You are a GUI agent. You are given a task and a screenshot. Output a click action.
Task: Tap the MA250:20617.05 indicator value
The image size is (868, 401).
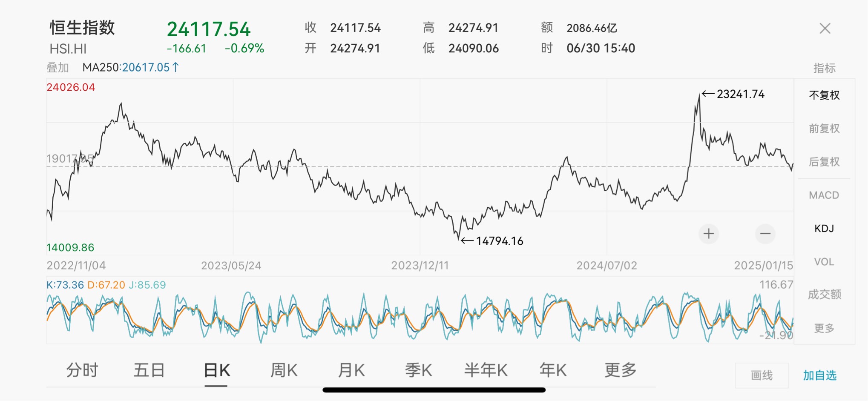pyautogui.click(x=131, y=67)
